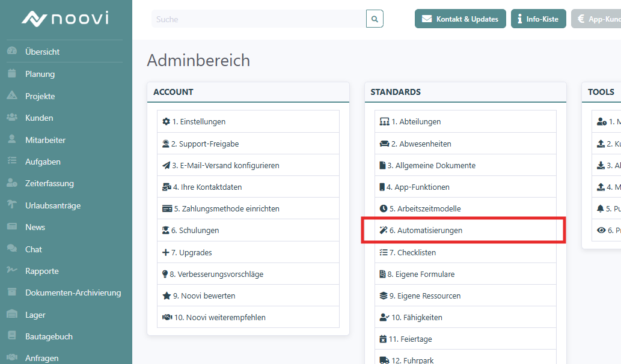Screen dimensions: 621x364
Task: Click the star icon Noovi bewerten
Action: pos(167,296)
